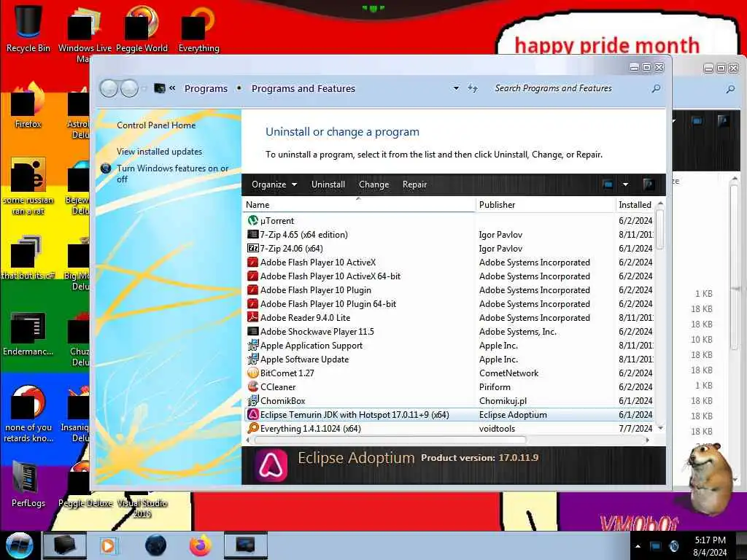Click the vertical scrollbar down arrow in program list
This screenshot has width=747, height=560.
coord(660,429)
